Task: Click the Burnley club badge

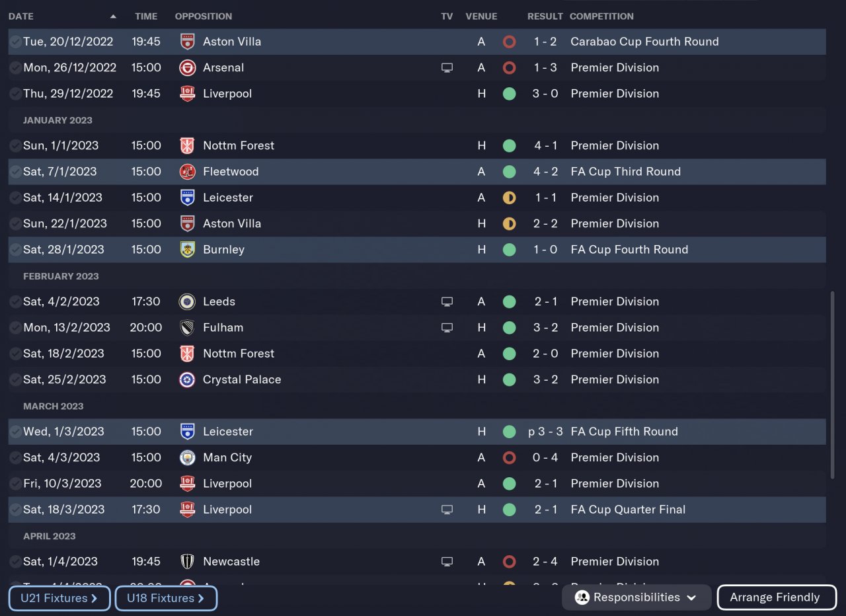Action: click(188, 249)
